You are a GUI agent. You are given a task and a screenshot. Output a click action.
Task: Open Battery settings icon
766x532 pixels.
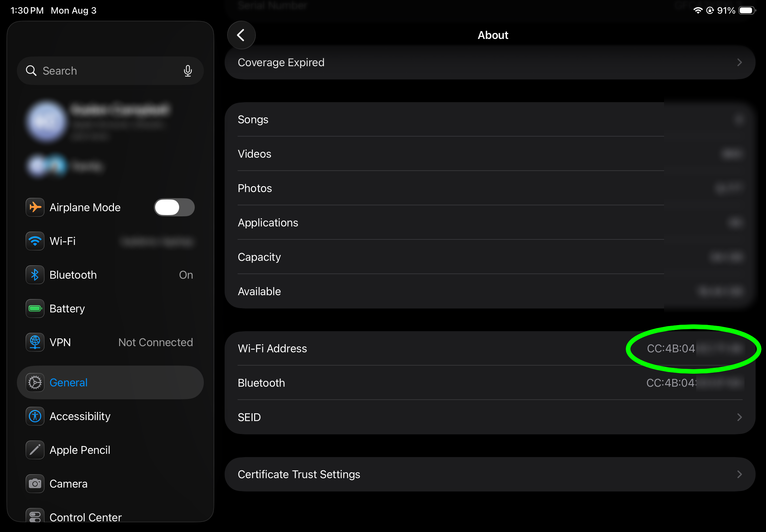pyautogui.click(x=35, y=308)
